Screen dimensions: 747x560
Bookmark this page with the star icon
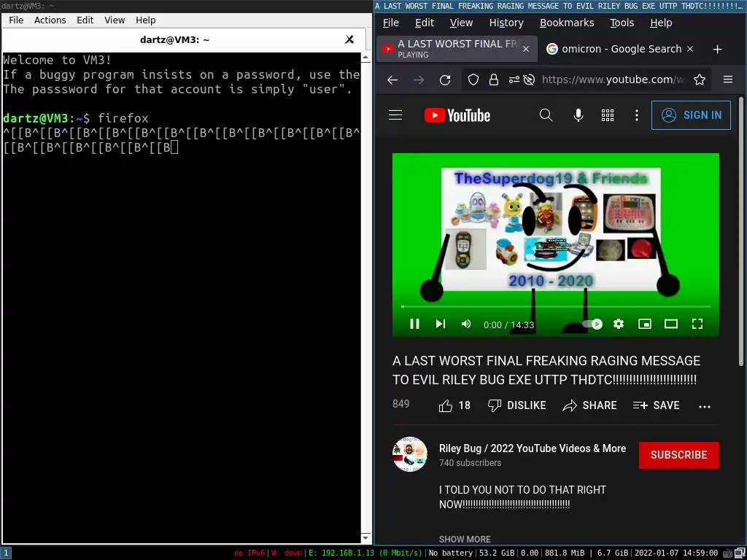point(700,79)
